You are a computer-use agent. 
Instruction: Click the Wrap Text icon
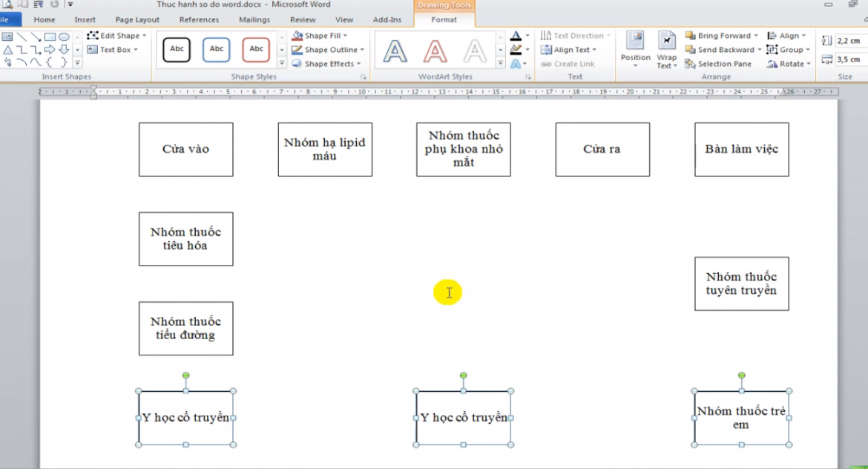point(667,49)
